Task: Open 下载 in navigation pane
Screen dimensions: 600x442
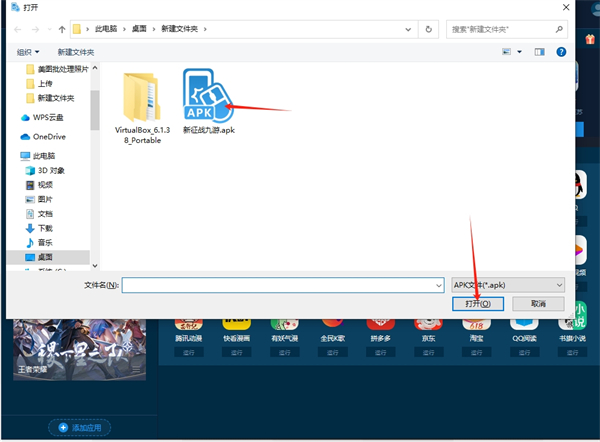Action: click(39, 228)
